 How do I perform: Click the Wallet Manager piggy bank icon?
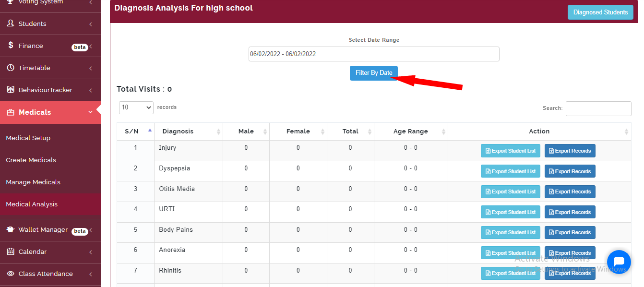pyautogui.click(x=11, y=230)
